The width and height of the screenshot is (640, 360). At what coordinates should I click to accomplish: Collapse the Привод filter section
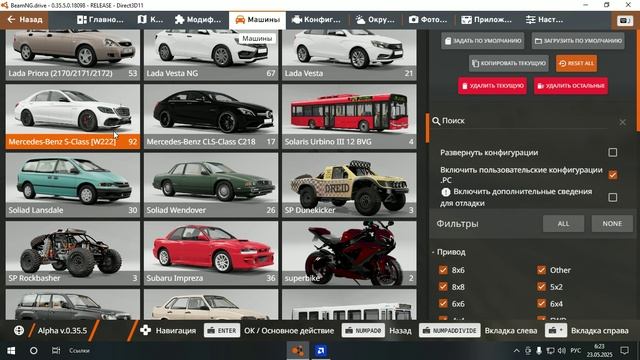(449, 252)
